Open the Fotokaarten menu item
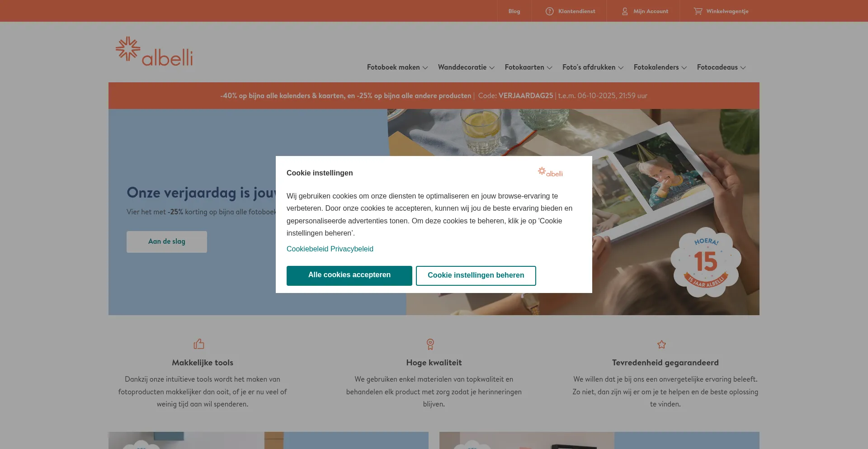The height and width of the screenshot is (449, 868). (524, 67)
